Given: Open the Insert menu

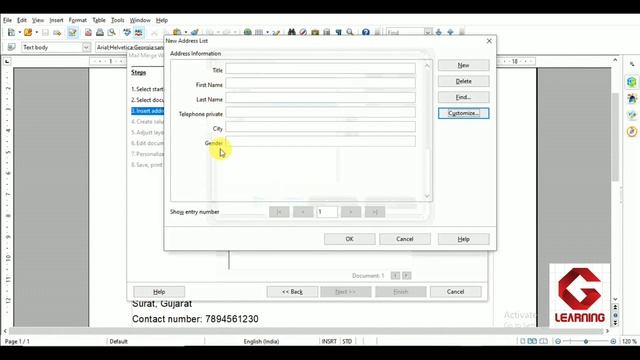Looking at the screenshot, I should [x=56, y=20].
